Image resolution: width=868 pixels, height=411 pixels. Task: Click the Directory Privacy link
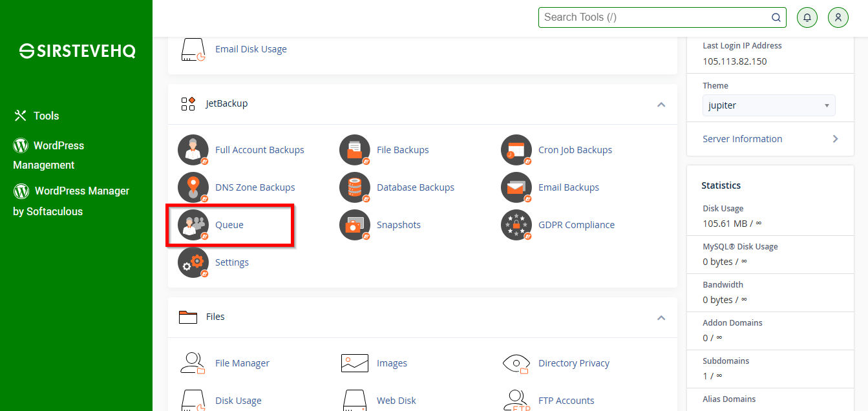click(574, 363)
